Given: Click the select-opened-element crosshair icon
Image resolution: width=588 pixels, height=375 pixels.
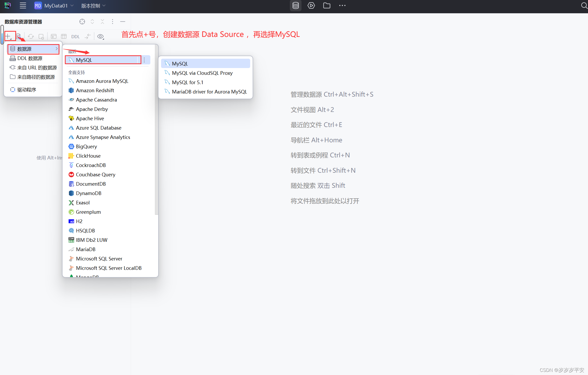Looking at the screenshot, I should (82, 22).
